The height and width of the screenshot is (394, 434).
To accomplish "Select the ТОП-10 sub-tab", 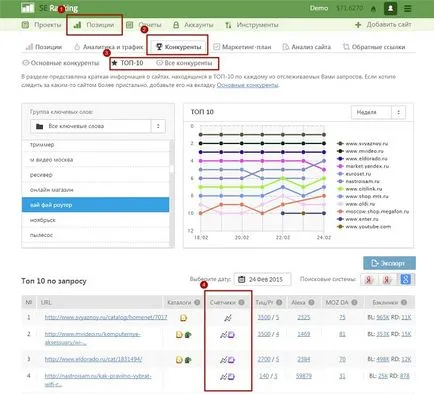I will coord(127,63).
